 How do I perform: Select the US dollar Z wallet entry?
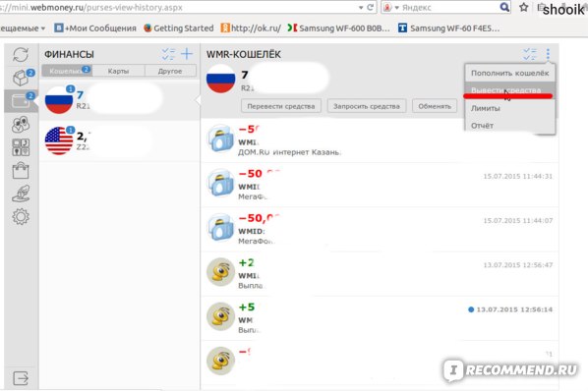pos(120,140)
